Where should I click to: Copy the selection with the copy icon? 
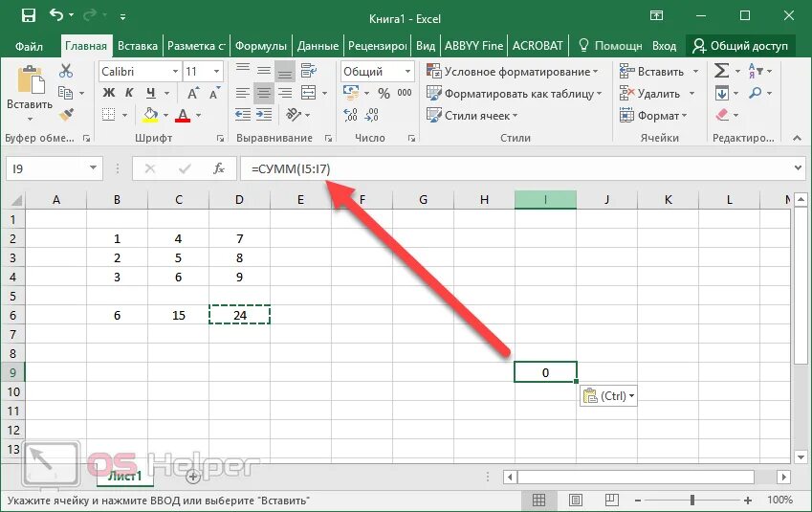[65, 93]
